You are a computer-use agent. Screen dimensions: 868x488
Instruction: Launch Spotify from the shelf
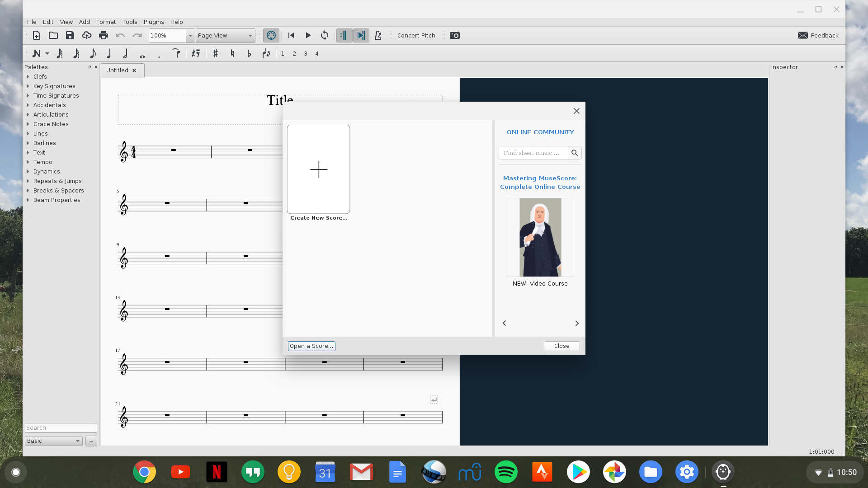point(506,472)
